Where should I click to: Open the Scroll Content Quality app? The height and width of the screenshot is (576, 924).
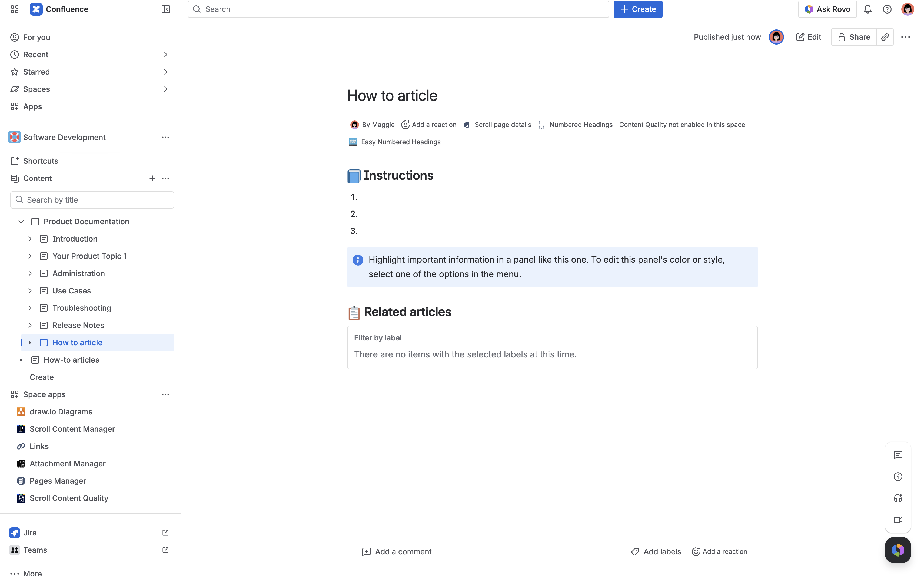point(69,498)
